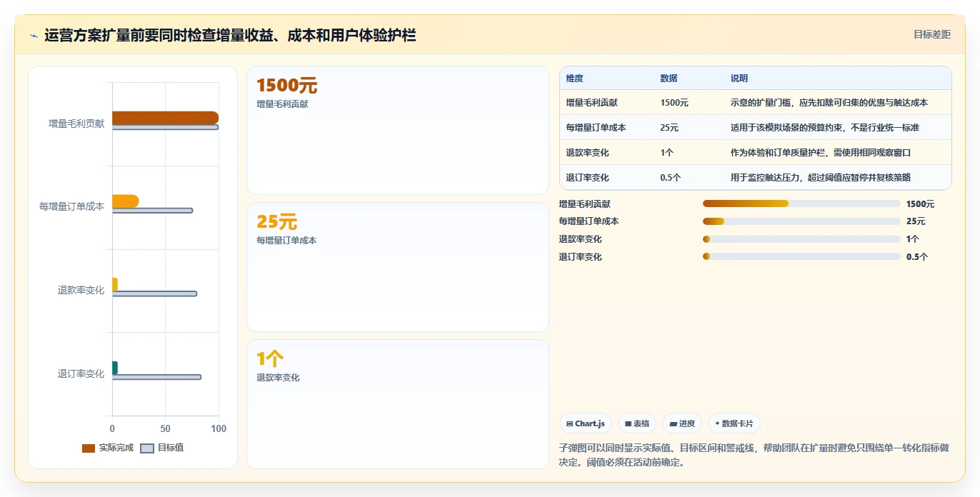
Task: Click the 1500元 progress value label
Action: point(920,204)
